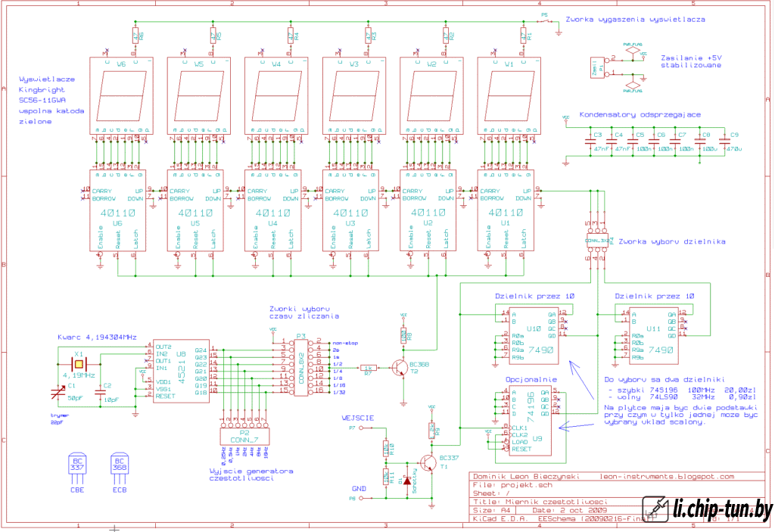Click the 'Size: A4' title block field
Screen dimensions: 775x532
point(492,510)
